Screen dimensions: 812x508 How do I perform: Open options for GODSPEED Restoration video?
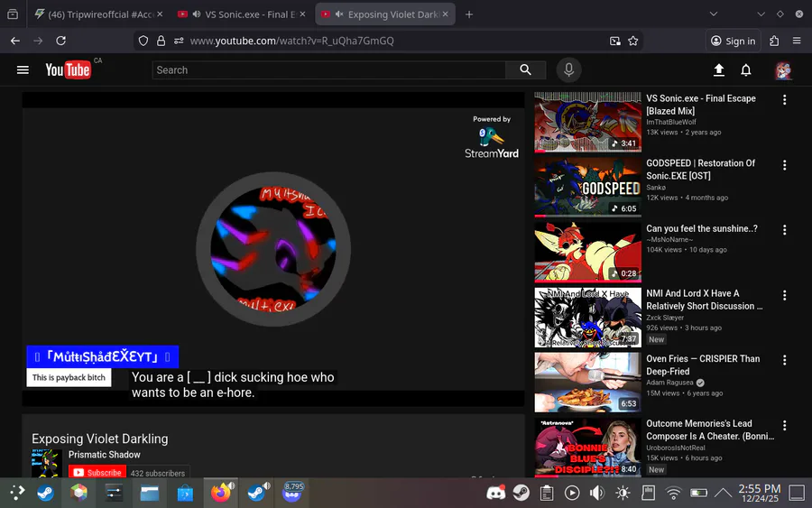[785, 165]
